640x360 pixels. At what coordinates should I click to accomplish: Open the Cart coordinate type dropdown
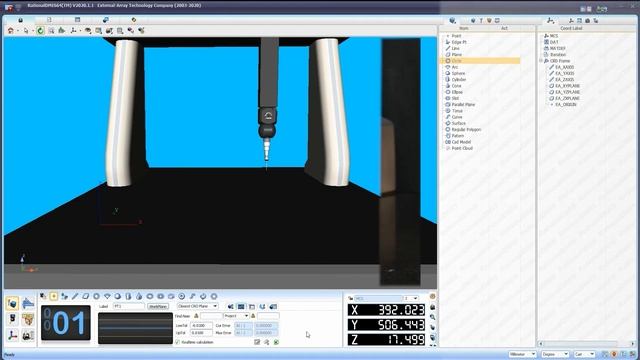point(584,354)
